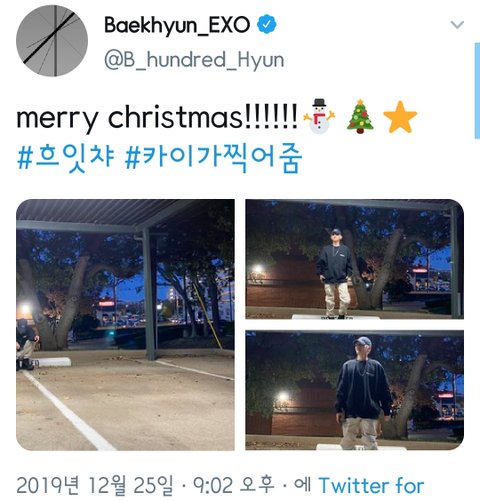
Task: Click the blue verified badge
Action: click(x=267, y=24)
